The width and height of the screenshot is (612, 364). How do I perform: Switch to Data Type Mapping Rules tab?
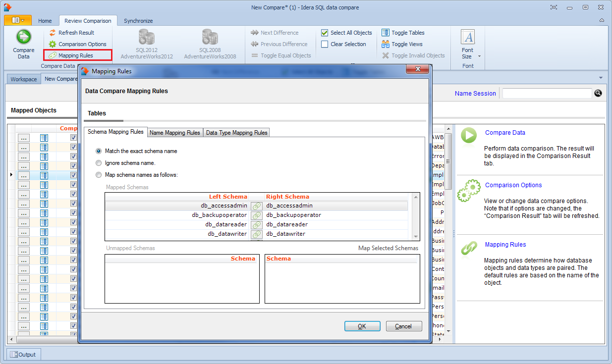(x=236, y=133)
